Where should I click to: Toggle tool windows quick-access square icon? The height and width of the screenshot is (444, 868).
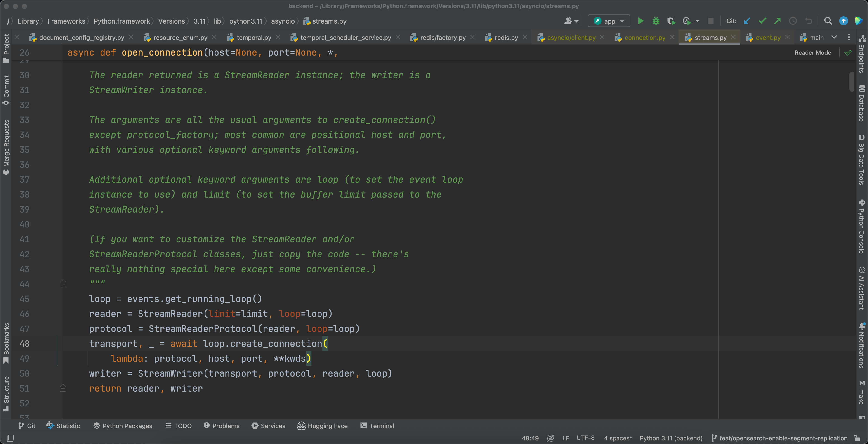[10, 438]
